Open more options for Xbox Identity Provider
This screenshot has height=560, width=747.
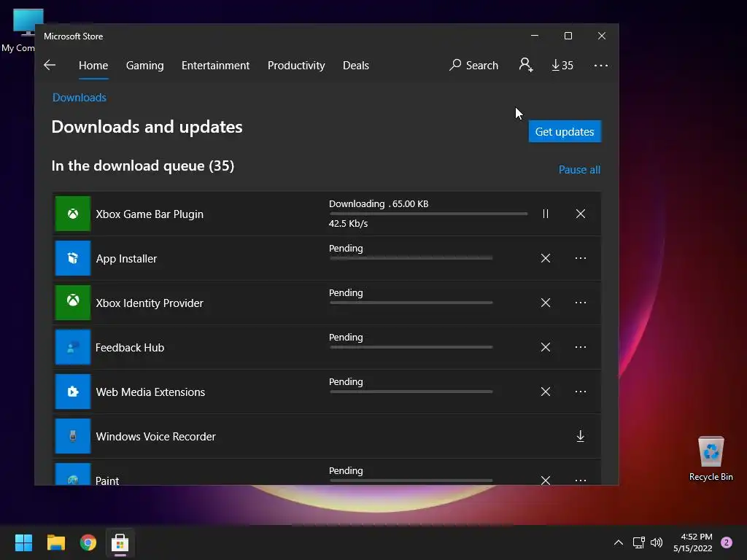[x=580, y=303]
